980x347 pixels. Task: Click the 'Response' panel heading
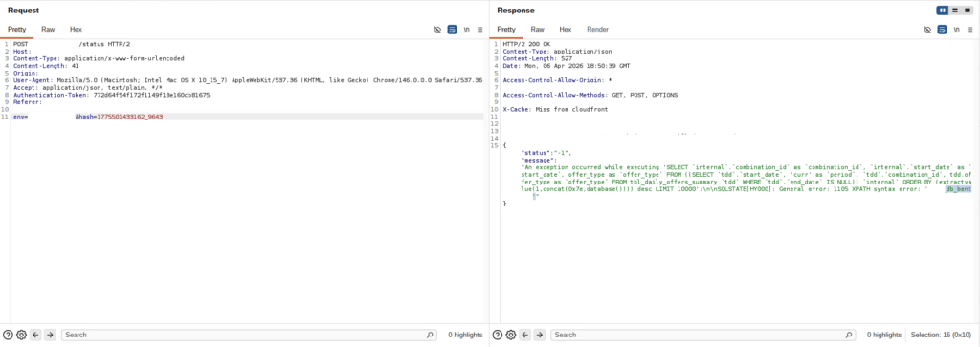(516, 11)
